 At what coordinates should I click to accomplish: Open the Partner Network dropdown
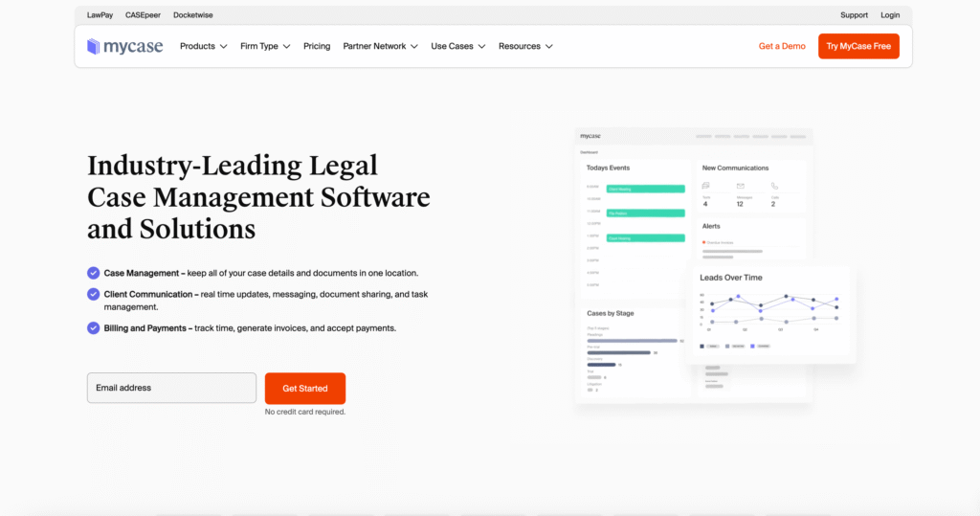[x=380, y=46]
